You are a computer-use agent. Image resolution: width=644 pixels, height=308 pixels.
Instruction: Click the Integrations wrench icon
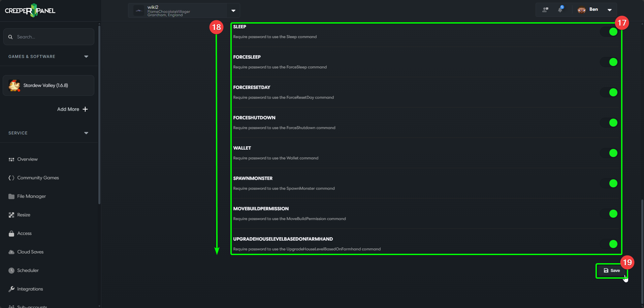(x=11, y=289)
